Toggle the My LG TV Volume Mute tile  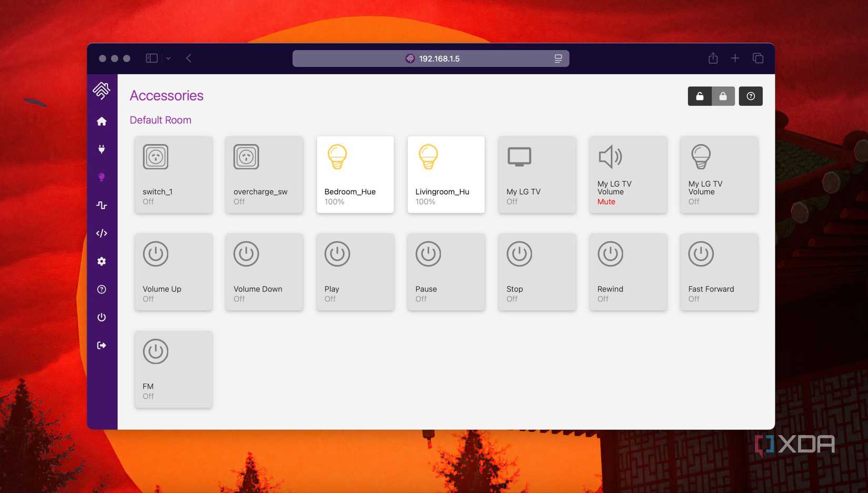[628, 174]
